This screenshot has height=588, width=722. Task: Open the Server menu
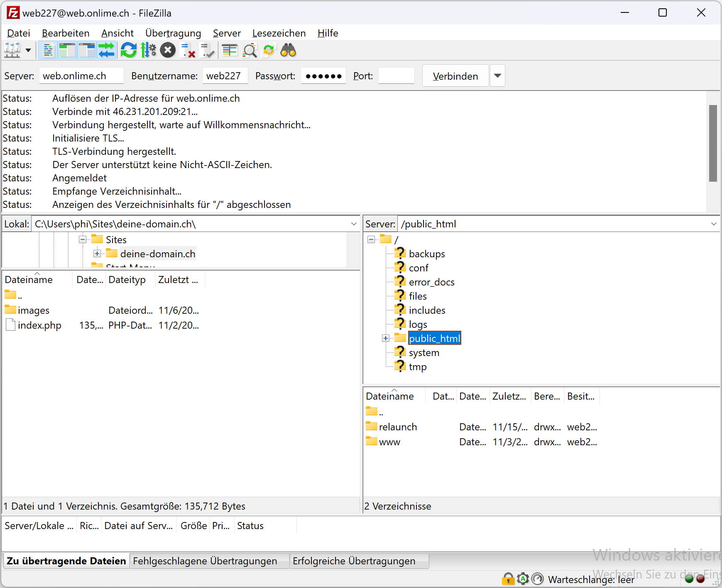click(227, 33)
